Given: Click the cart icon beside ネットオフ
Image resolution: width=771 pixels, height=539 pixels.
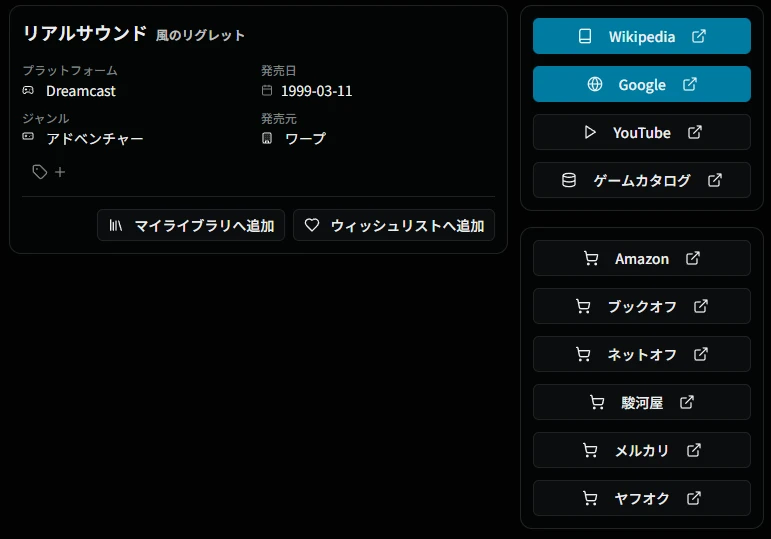Looking at the screenshot, I should (583, 354).
